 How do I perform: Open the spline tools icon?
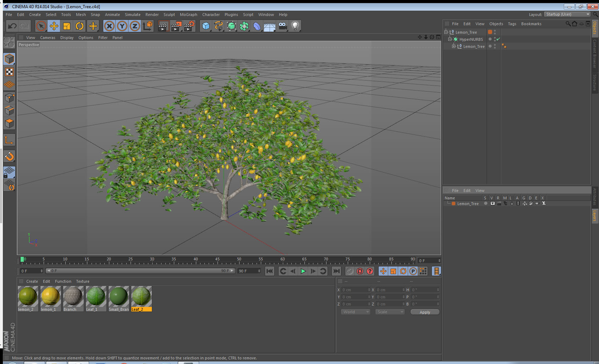tap(219, 26)
